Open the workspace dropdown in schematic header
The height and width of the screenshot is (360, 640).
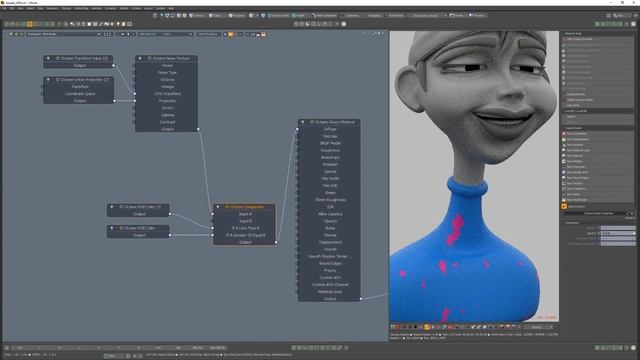(63, 34)
